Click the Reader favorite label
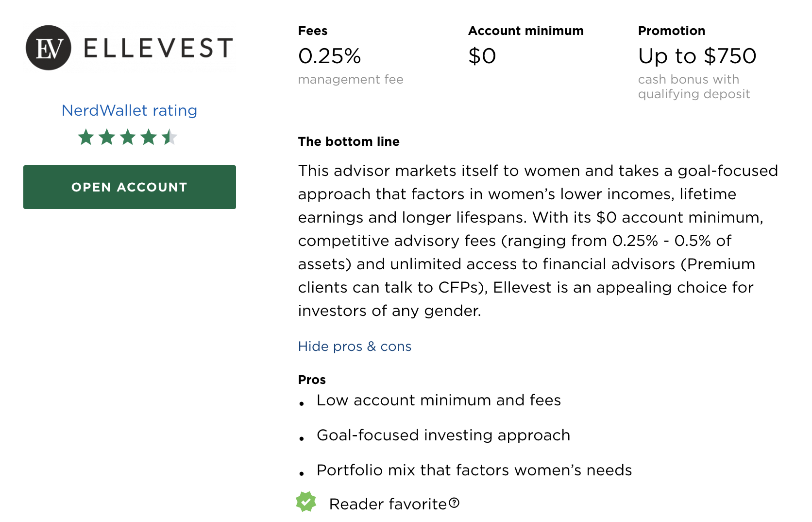The width and height of the screenshot is (812, 522). (x=388, y=504)
